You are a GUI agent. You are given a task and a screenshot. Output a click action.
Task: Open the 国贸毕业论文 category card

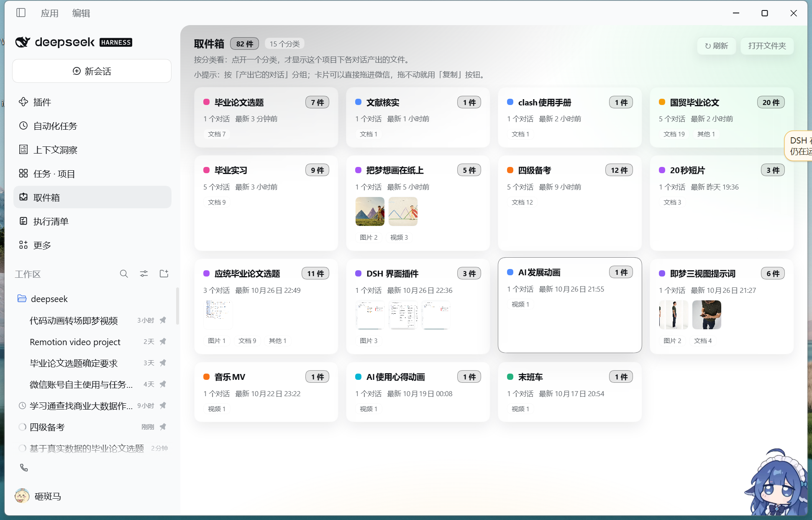point(722,117)
